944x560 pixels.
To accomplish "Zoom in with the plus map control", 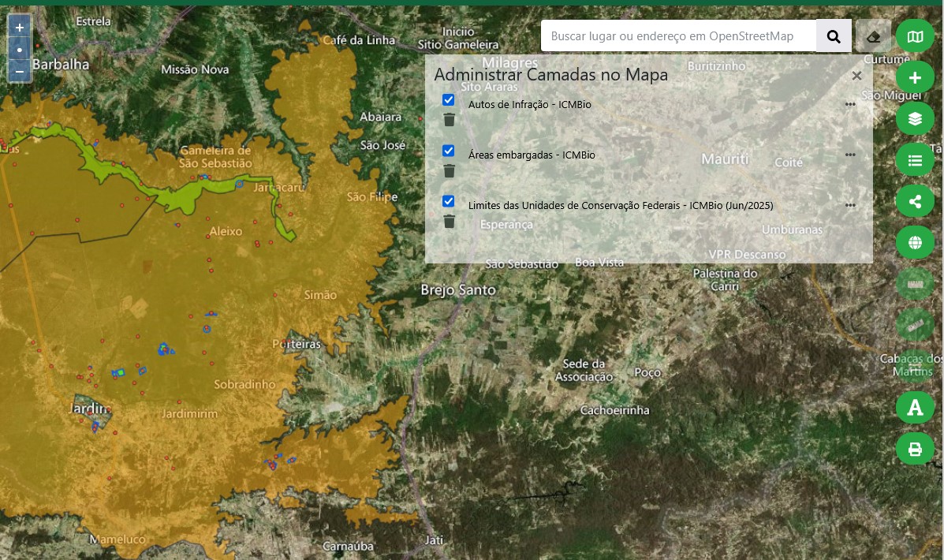I will tap(19, 27).
